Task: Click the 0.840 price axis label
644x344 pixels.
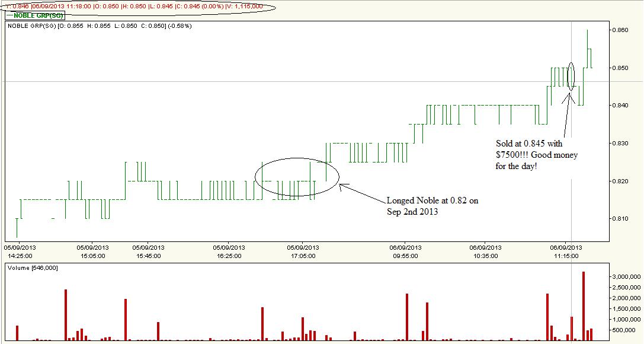Action: coord(620,106)
